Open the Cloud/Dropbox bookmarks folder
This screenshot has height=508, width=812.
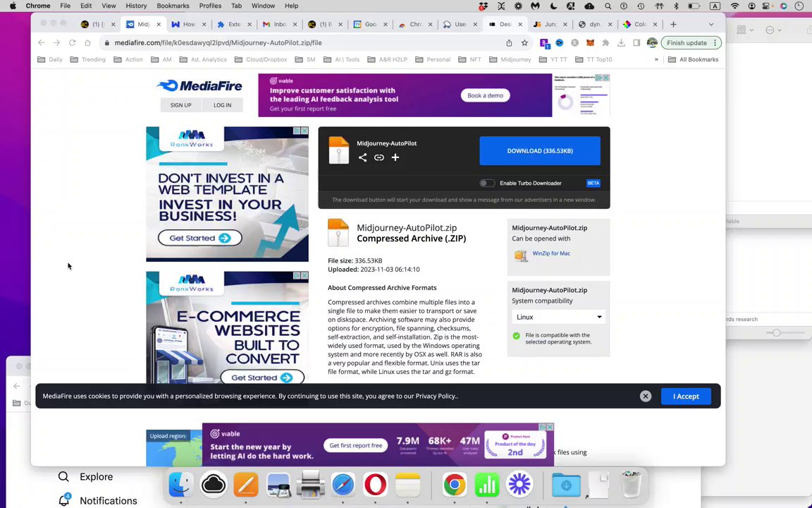coord(261,59)
